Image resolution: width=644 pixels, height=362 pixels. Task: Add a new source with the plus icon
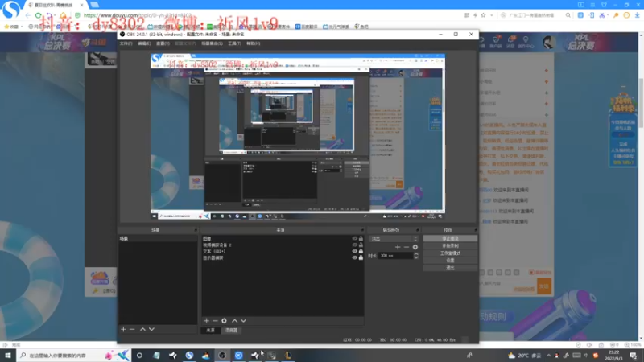(x=207, y=320)
